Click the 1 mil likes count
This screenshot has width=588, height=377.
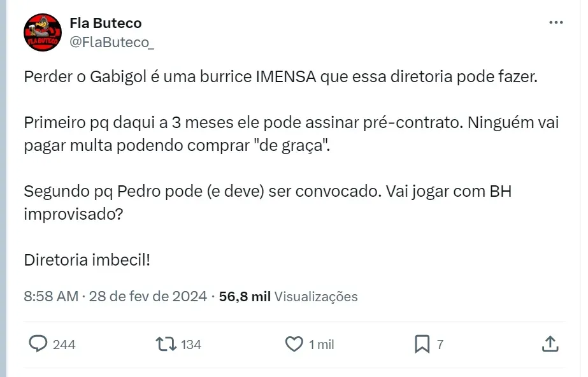click(321, 345)
